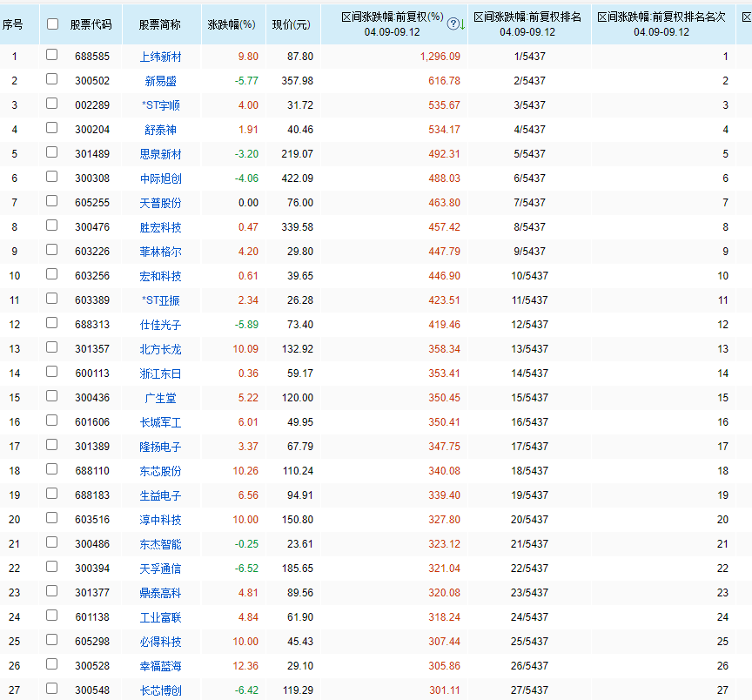The width and height of the screenshot is (752, 700).
Task: View 中际旭创 stock details
Action: tap(161, 178)
